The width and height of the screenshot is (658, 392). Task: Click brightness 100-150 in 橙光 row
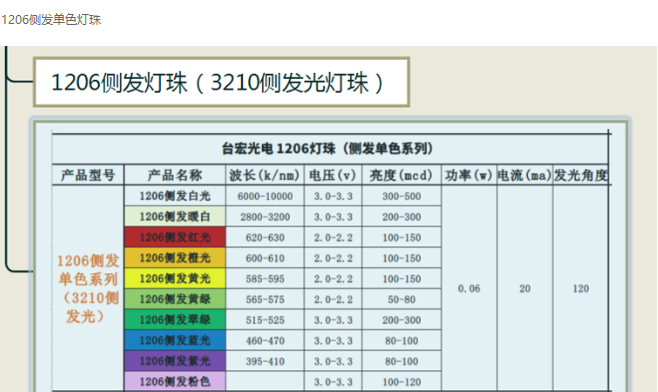(402, 258)
